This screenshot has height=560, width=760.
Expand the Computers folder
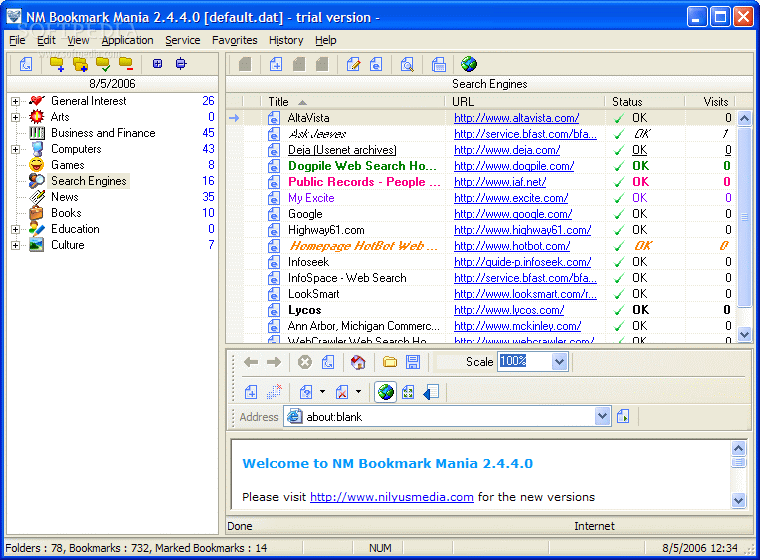pos(16,149)
